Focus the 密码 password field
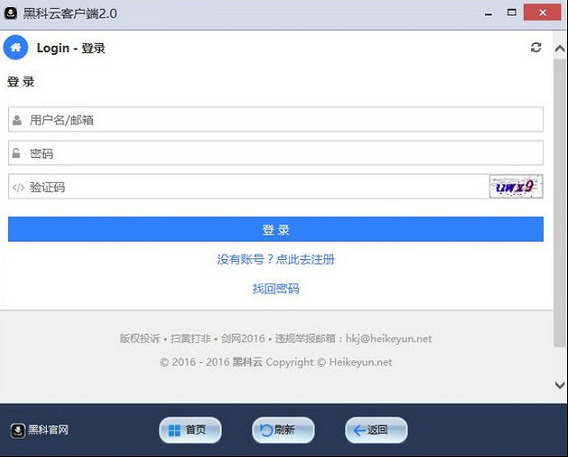The width and height of the screenshot is (569, 457). tap(276, 153)
